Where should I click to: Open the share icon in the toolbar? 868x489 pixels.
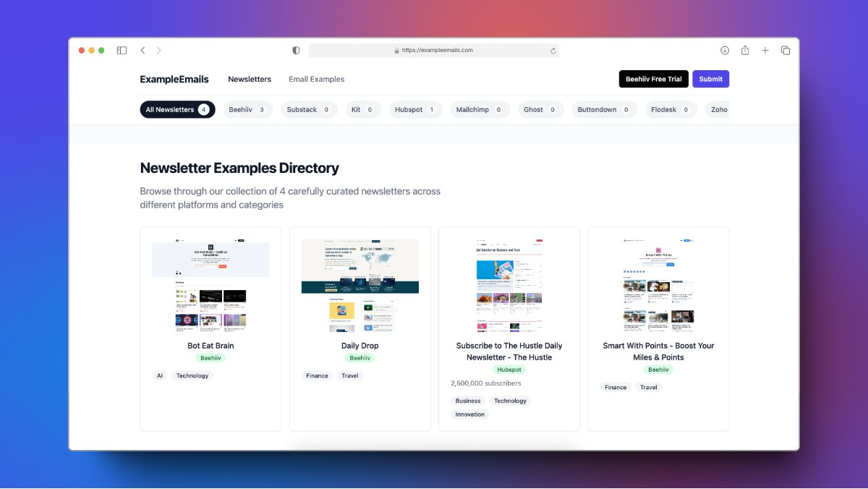point(745,51)
